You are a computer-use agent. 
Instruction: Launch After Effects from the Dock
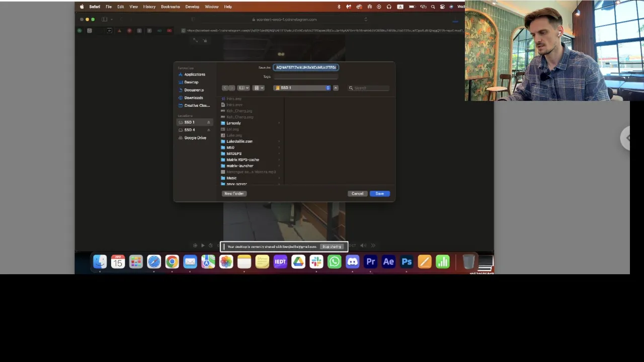coord(388,261)
